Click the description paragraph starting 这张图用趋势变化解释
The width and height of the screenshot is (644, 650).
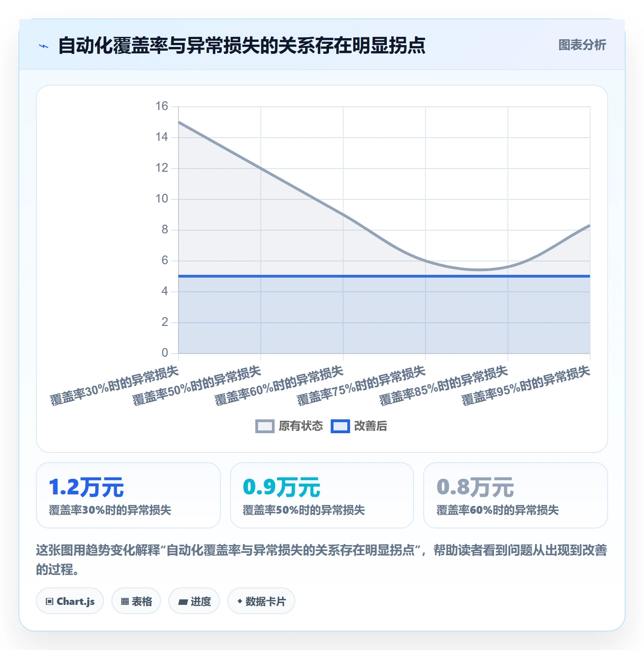click(x=322, y=559)
